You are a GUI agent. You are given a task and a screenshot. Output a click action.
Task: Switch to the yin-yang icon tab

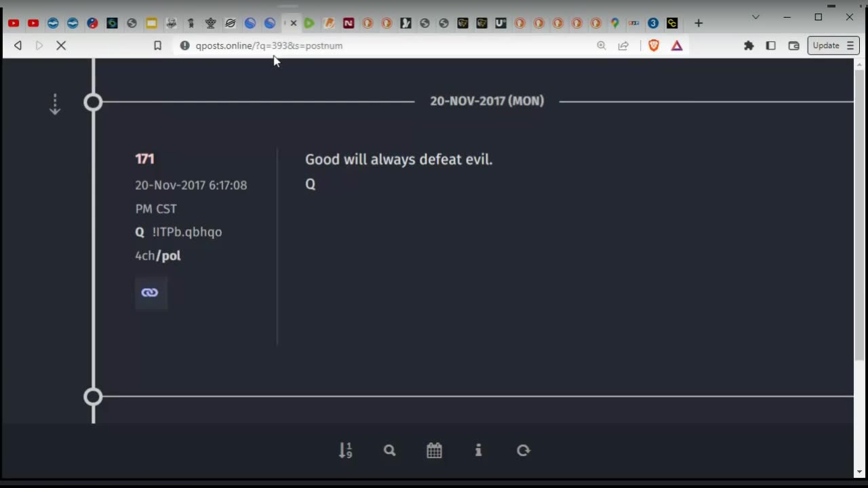tap(93, 23)
